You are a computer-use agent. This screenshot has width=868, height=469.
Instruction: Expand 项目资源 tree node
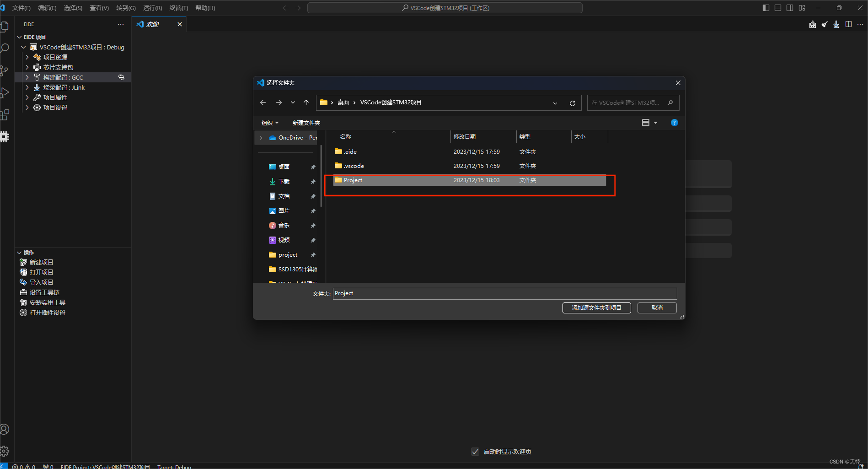pos(27,57)
